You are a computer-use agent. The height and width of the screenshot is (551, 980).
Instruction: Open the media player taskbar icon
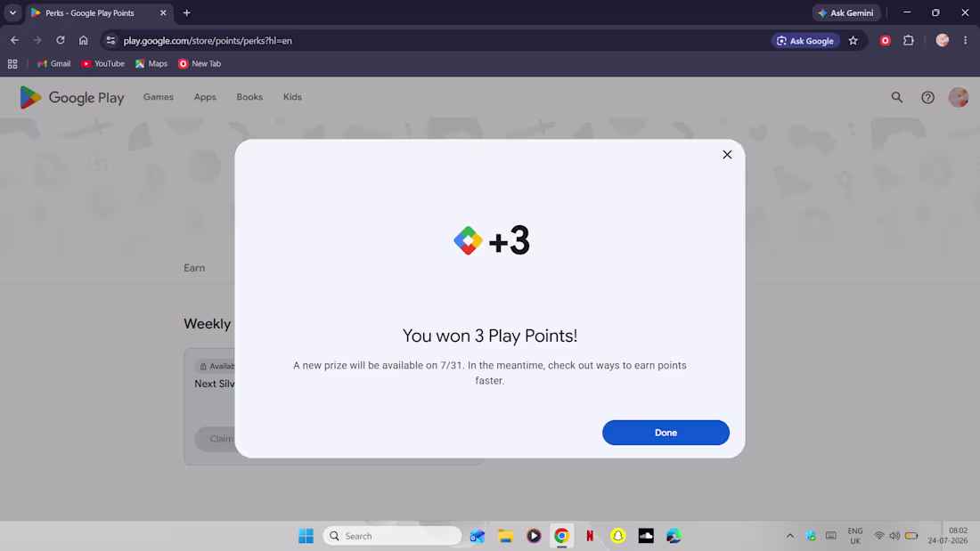pyautogui.click(x=533, y=535)
